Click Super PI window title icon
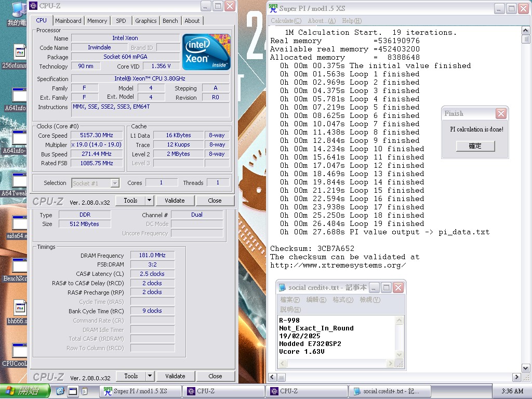The height and width of the screenshot is (399, 532). [x=273, y=8]
